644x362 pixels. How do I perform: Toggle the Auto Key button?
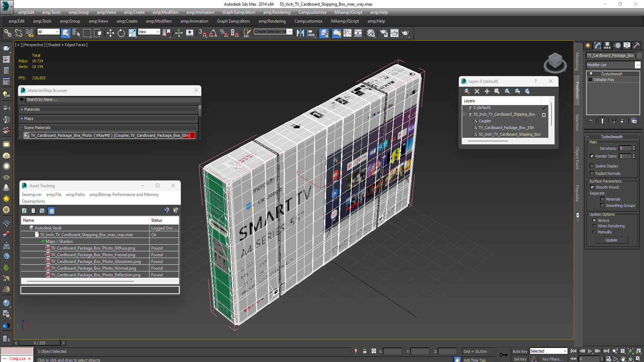pyautogui.click(x=520, y=351)
